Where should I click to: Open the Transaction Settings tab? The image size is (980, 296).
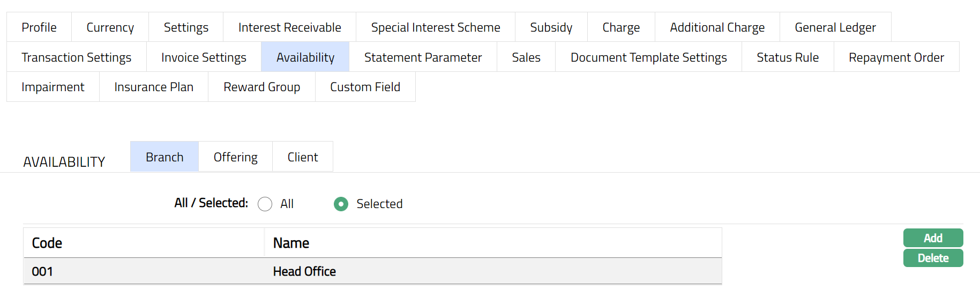click(76, 57)
